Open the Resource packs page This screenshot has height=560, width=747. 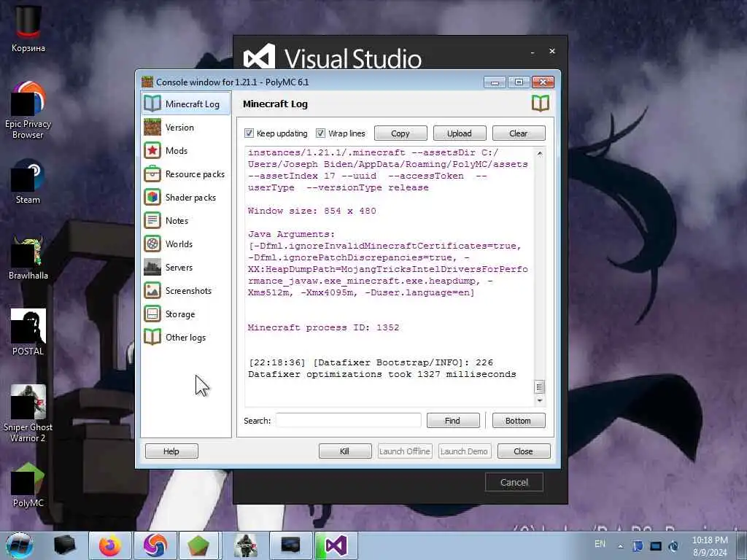(x=186, y=174)
